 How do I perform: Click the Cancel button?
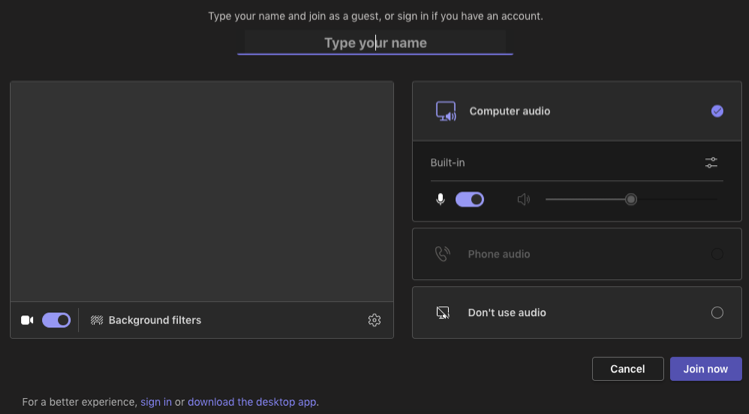[x=628, y=369]
